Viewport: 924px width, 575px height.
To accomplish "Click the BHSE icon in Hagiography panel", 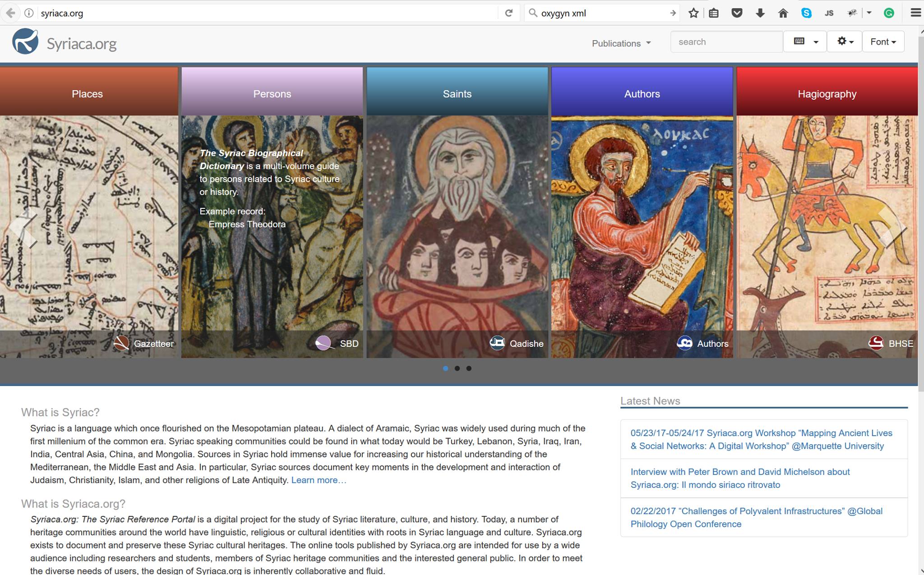I will (x=876, y=343).
